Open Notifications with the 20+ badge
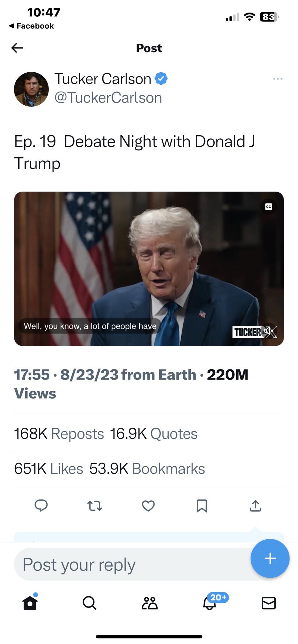The image size is (298, 644). (x=210, y=603)
